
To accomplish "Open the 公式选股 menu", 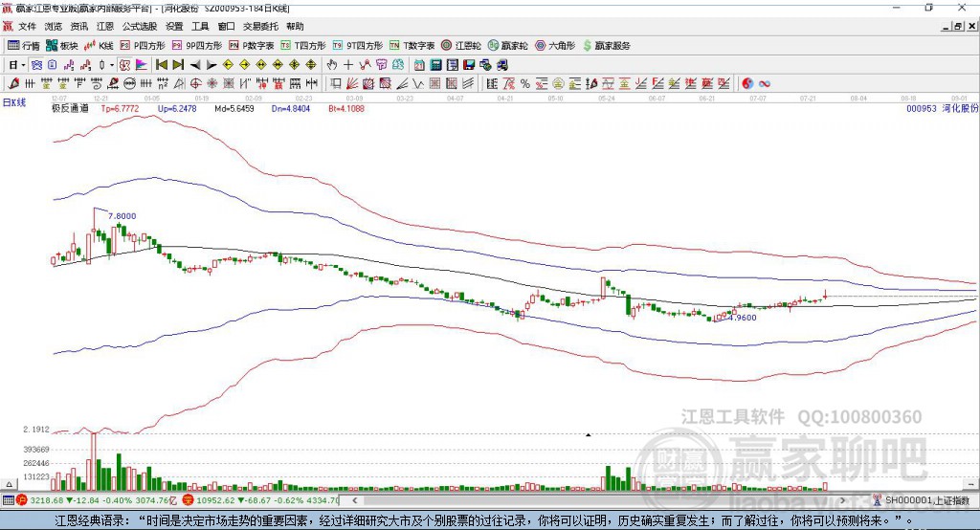I will [x=140, y=26].
